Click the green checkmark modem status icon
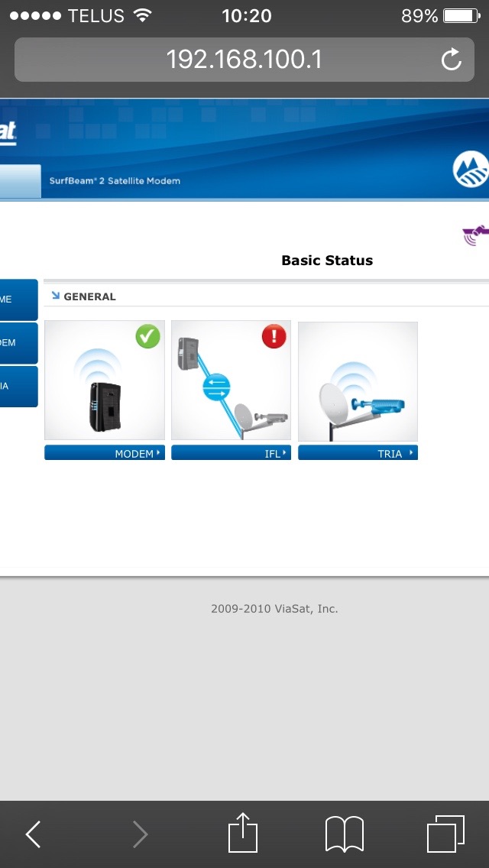This screenshot has width=489, height=868. (148, 336)
